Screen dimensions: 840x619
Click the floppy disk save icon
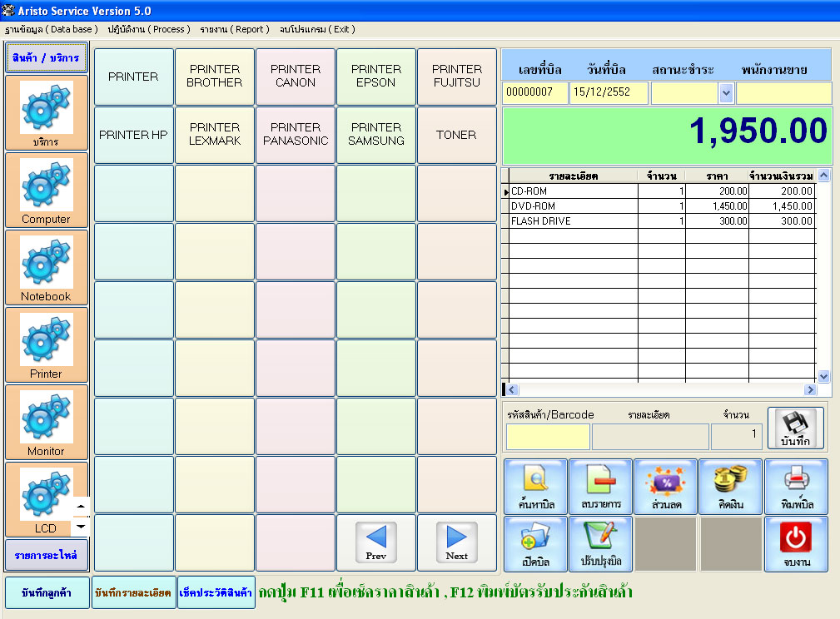point(795,423)
